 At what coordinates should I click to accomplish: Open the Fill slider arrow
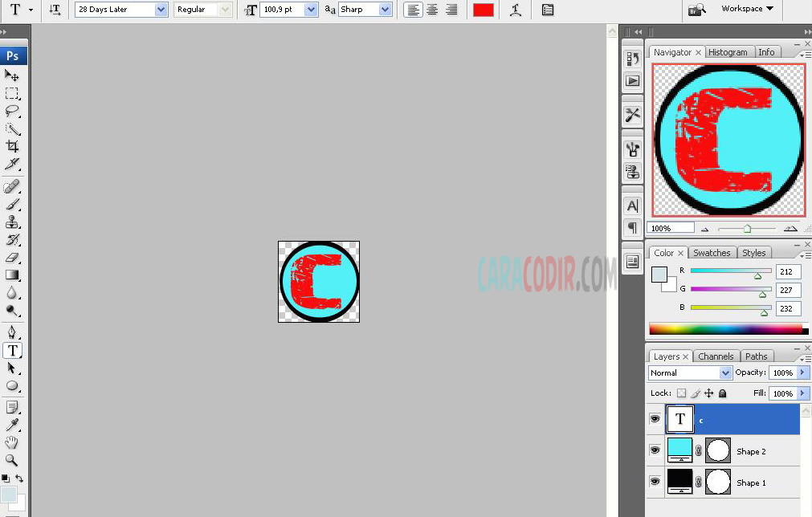[x=802, y=393]
